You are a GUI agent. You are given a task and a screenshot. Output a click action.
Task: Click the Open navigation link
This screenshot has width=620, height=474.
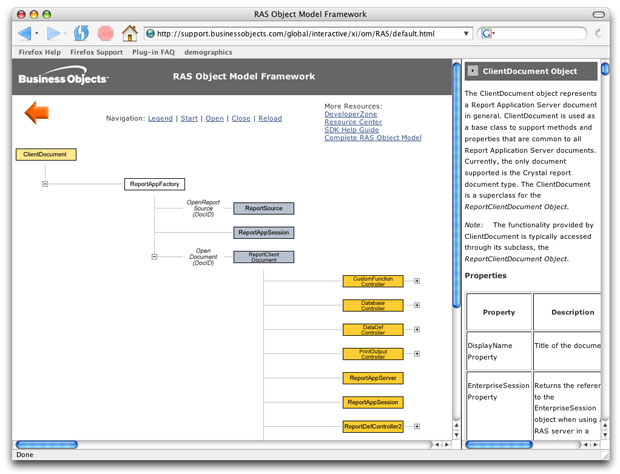click(215, 118)
